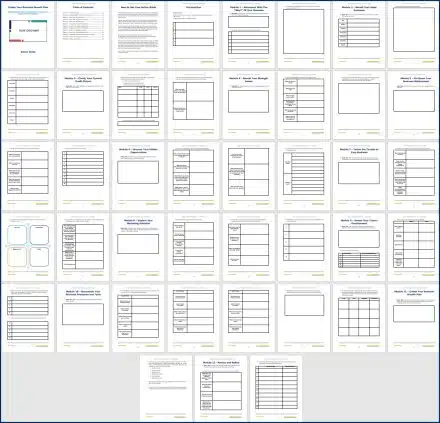Open the last page thumbnail in bottom row

coord(276,389)
